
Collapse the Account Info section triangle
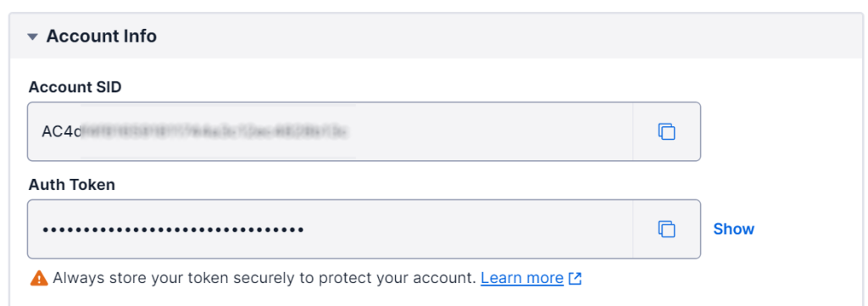33,37
